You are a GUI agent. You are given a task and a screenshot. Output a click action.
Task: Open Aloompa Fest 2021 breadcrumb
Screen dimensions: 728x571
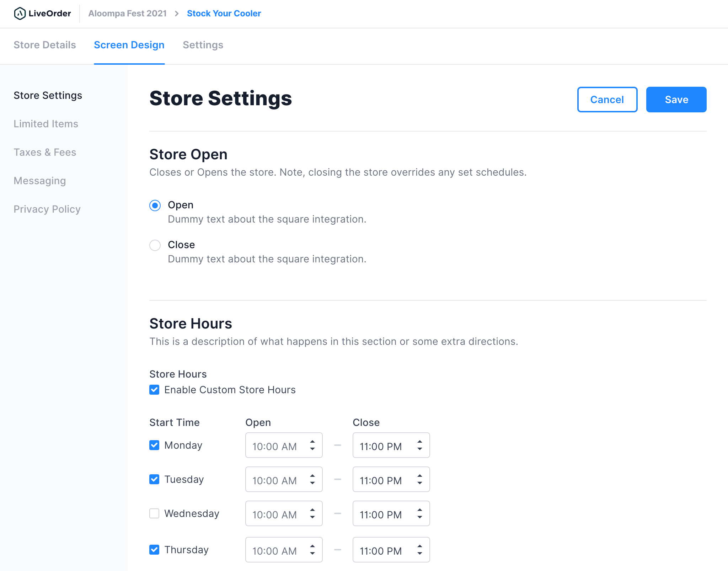127,14
